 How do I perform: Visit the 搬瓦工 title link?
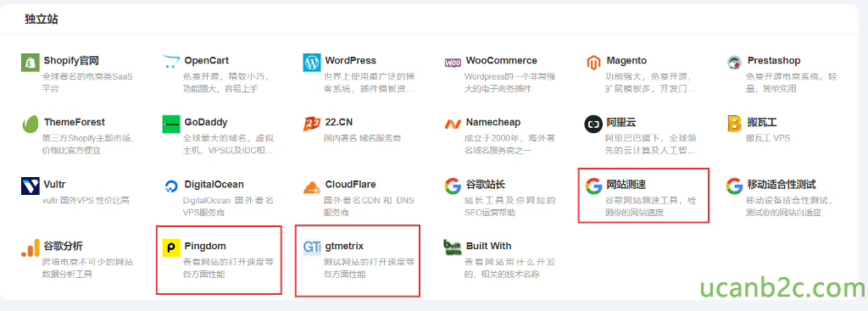[761, 122]
